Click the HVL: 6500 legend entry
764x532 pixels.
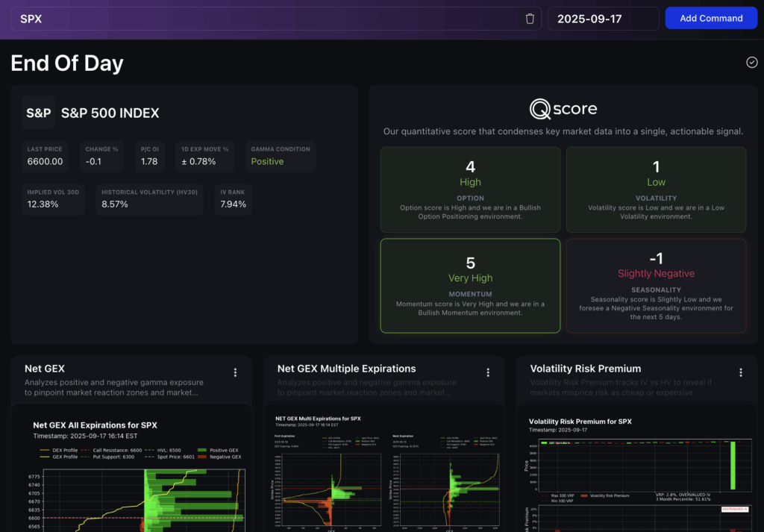(163, 450)
